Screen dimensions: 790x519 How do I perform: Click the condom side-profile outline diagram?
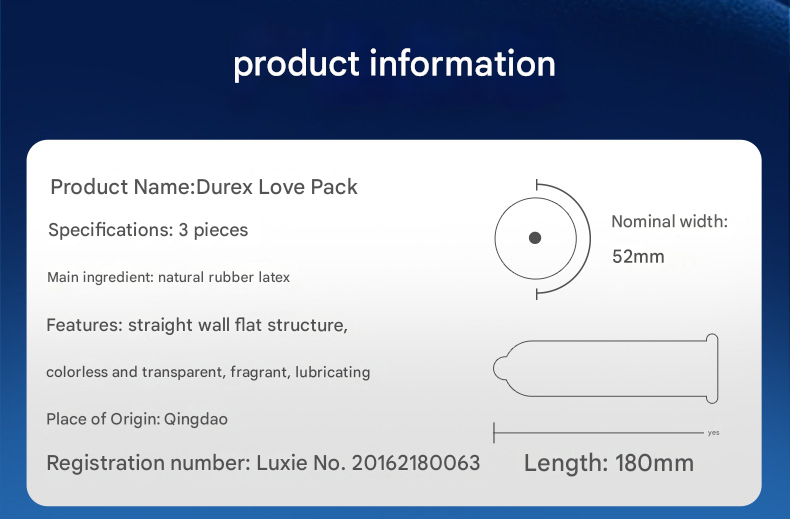tap(606, 369)
